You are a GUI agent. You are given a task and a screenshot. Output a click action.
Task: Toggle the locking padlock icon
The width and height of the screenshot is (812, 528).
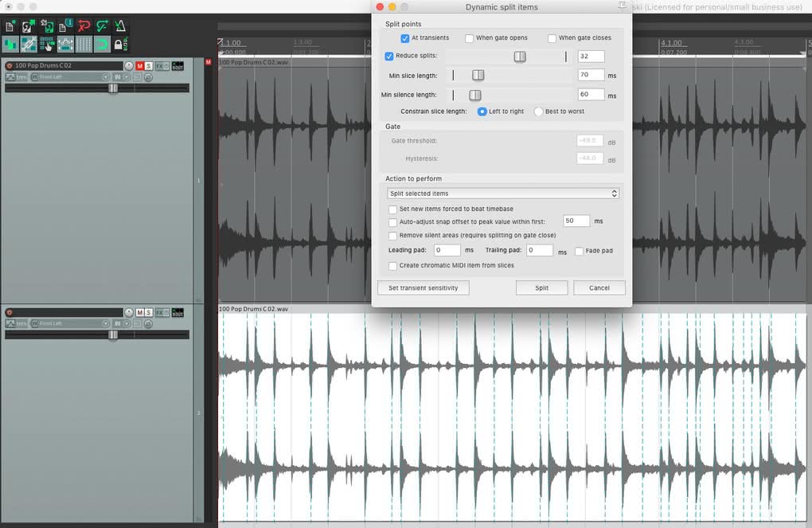(120, 45)
